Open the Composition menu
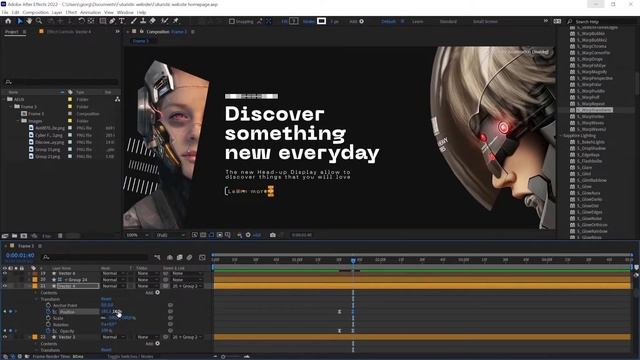 pyautogui.click(x=36, y=13)
